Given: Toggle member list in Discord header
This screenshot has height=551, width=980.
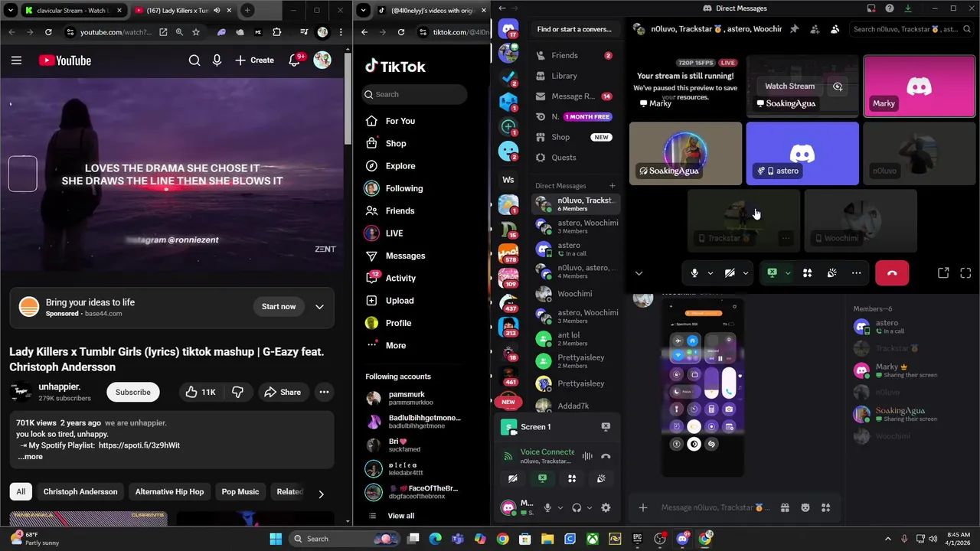Looking at the screenshot, I should click(x=835, y=29).
